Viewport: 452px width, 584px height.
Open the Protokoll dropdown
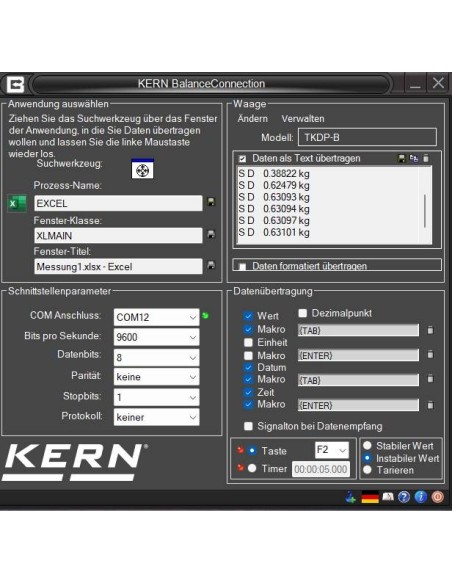[x=156, y=417]
